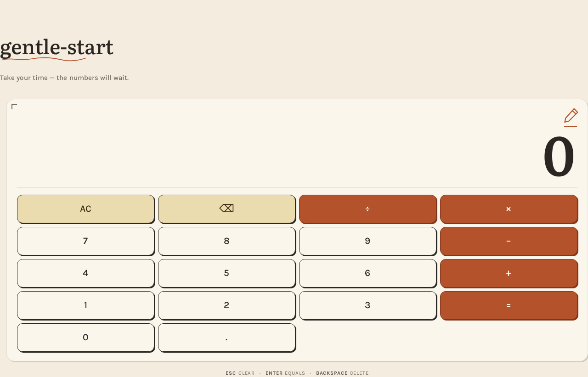Click the ENTER EQUALS shortcut hint
The height and width of the screenshot is (377, 588).
click(285, 373)
